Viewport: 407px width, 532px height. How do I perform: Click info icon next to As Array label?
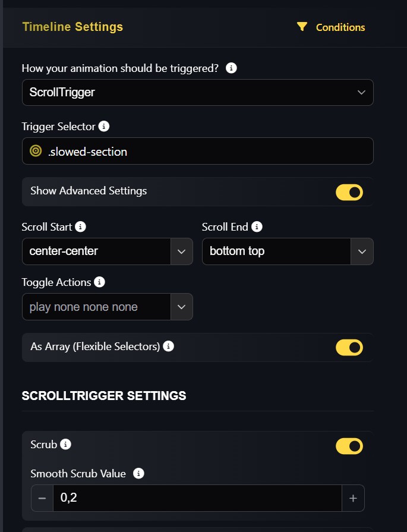click(x=169, y=346)
